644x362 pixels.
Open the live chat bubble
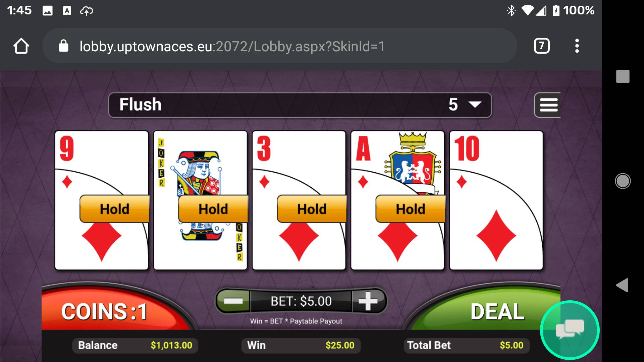tap(570, 330)
